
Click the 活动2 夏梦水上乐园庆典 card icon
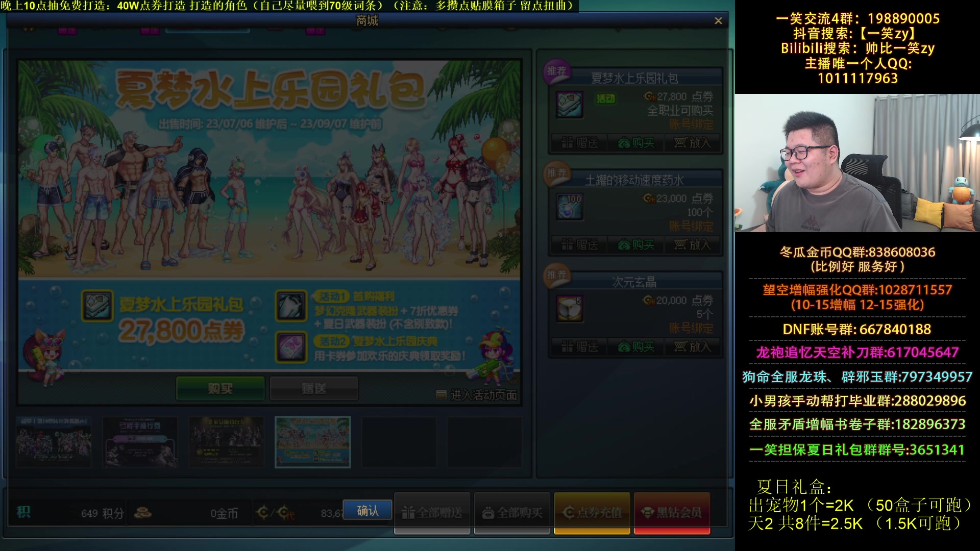click(291, 347)
